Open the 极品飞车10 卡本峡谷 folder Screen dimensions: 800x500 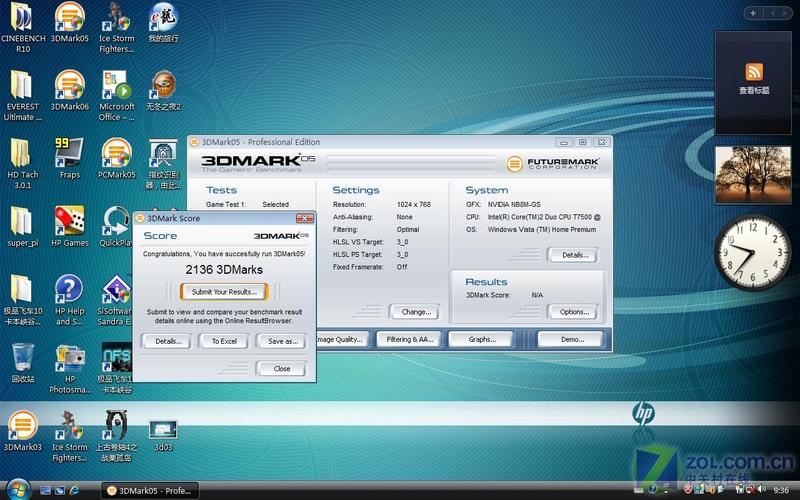pos(22,289)
